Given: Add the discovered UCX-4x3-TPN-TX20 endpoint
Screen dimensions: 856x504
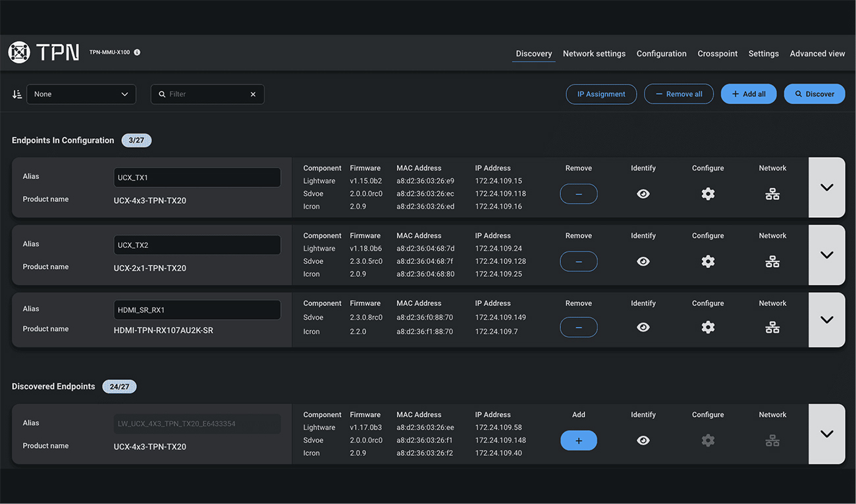Looking at the screenshot, I should (x=579, y=441).
